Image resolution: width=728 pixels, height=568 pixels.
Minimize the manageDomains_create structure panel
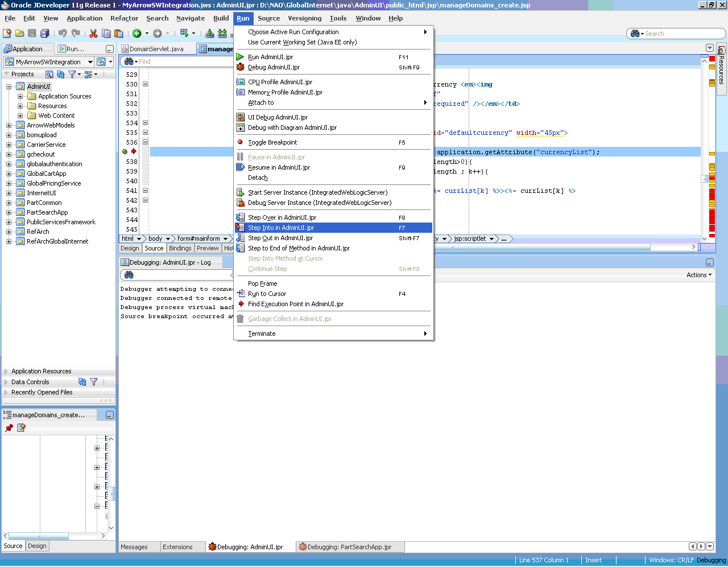click(x=110, y=415)
